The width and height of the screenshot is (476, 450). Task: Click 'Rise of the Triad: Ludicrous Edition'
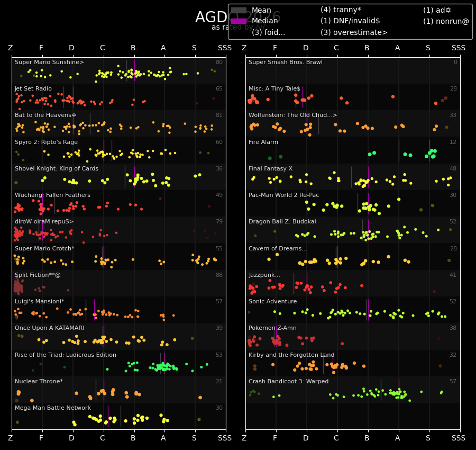pyautogui.click(x=66, y=355)
